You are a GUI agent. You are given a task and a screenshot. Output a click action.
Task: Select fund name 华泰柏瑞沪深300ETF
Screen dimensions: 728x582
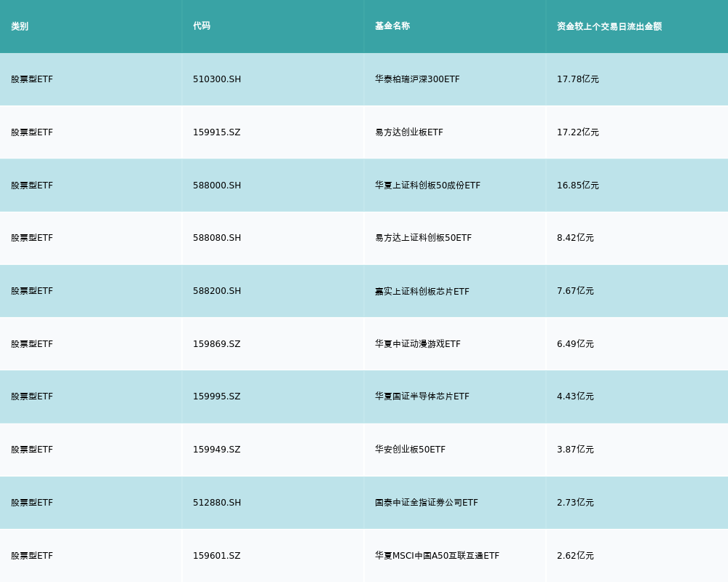pyautogui.click(x=417, y=79)
